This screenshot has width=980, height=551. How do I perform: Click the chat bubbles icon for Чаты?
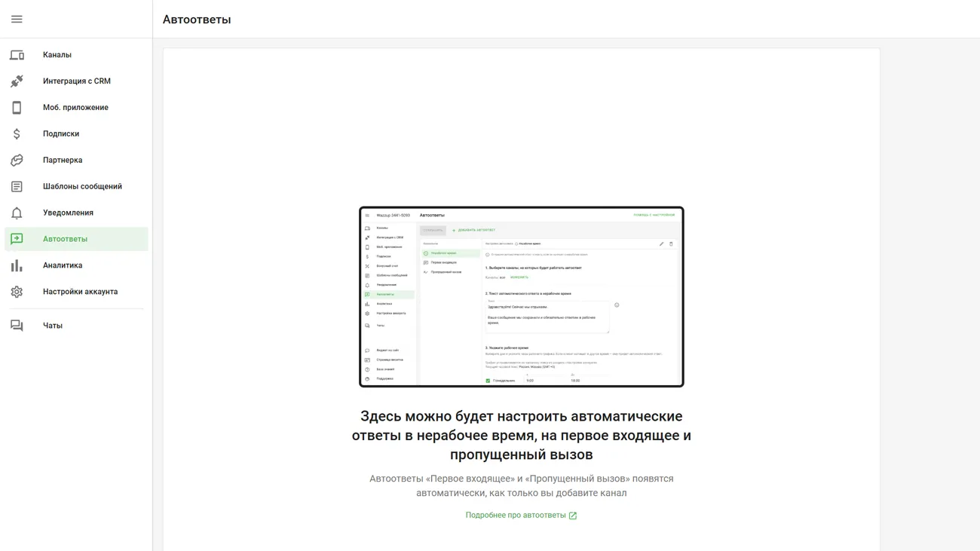[17, 326]
